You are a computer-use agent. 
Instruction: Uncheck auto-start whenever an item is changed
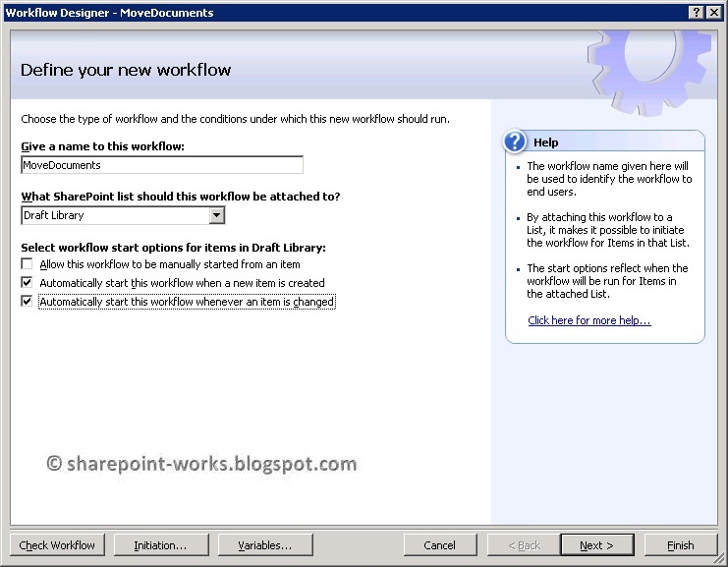click(27, 302)
